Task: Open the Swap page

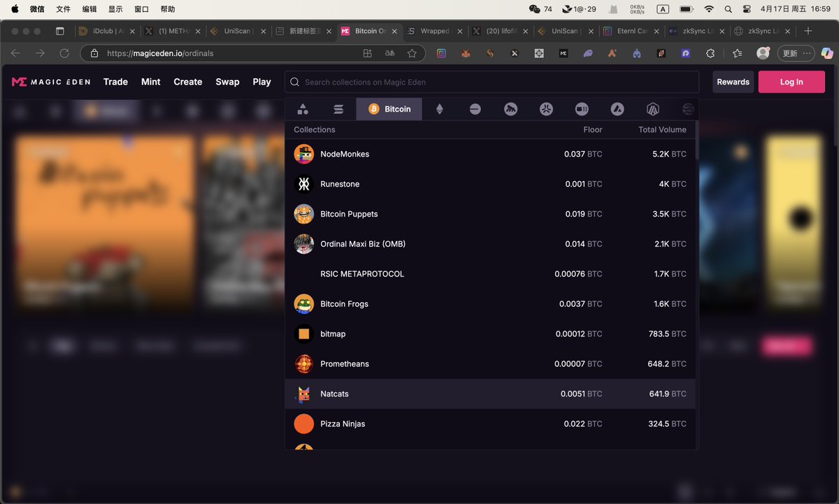Action: pyautogui.click(x=227, y=82)
